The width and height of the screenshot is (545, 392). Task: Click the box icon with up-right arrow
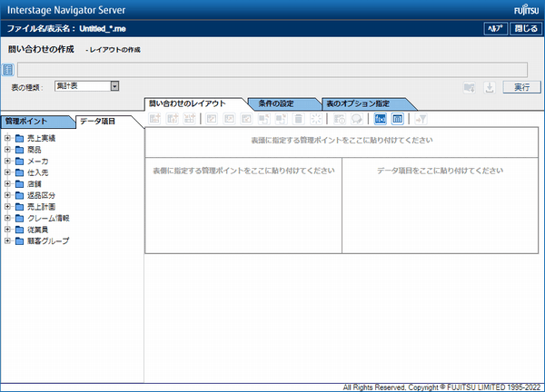[x=229, y=119]
